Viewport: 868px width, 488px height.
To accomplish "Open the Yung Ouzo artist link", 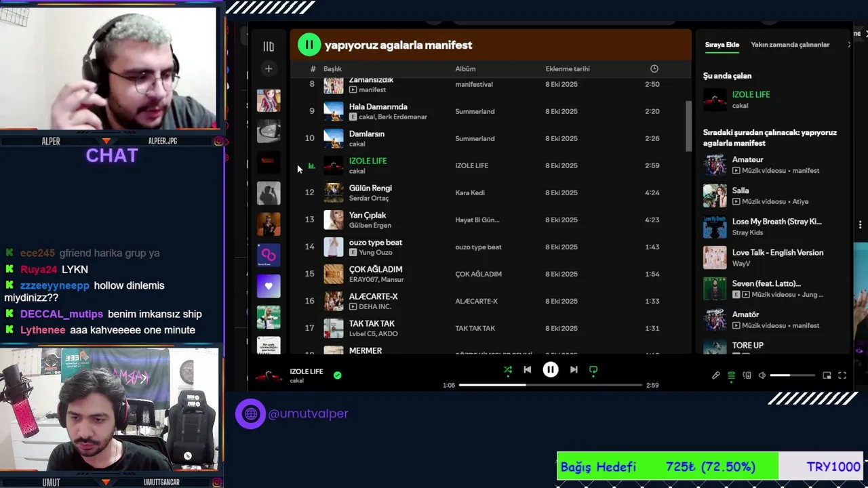I will coord(376,252).
